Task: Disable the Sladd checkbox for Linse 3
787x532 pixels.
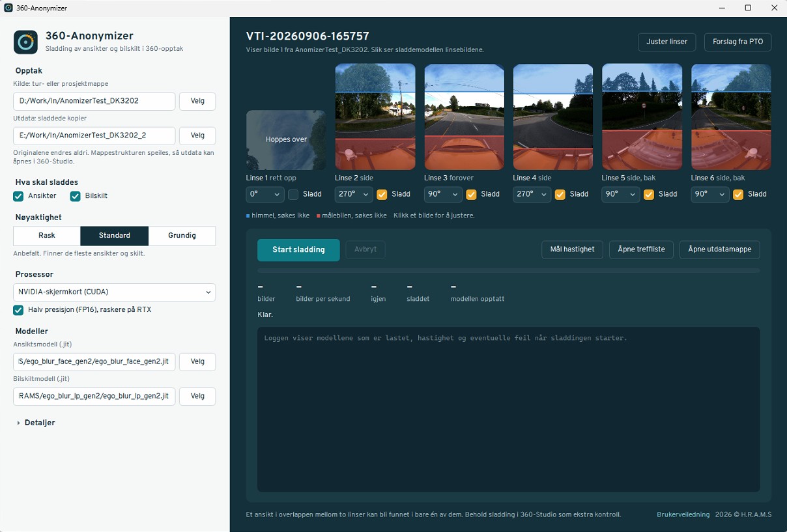Action: pos(471,194)
